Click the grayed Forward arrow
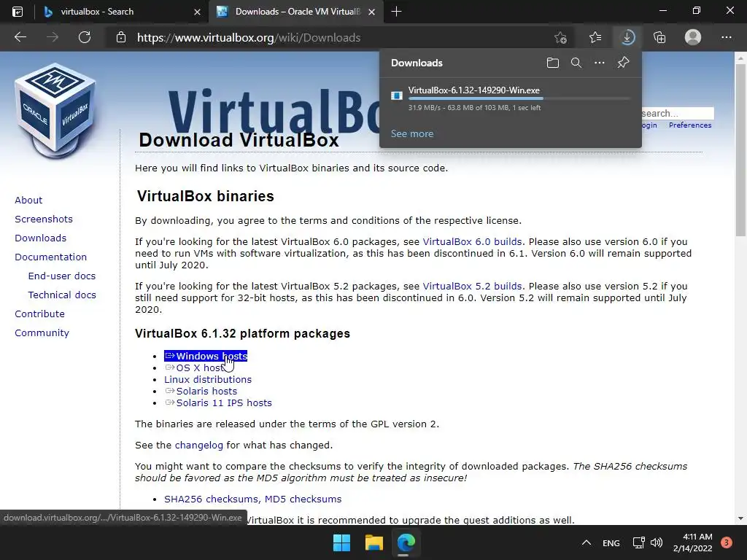The width and height of the screenshot is (747, 560). point(53,37)
